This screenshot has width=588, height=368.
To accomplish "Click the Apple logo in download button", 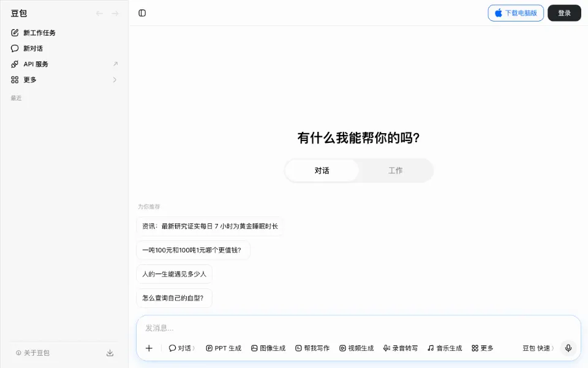I will coord(499,13).
